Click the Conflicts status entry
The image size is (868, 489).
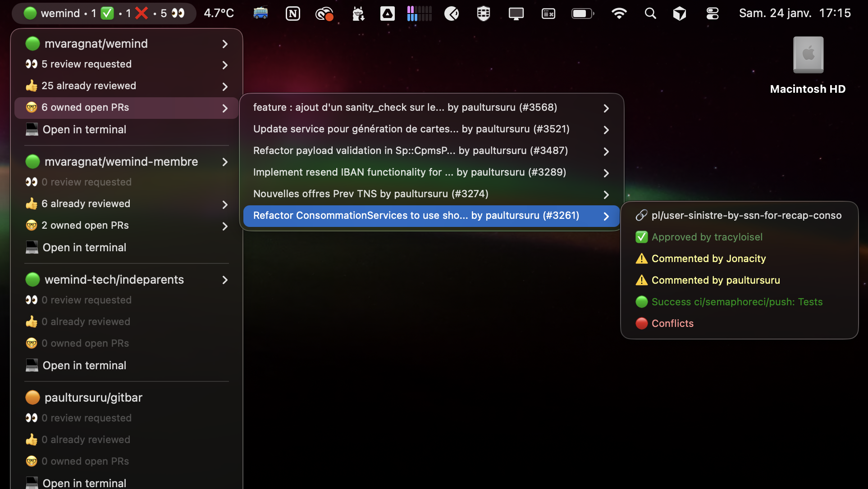672,323
